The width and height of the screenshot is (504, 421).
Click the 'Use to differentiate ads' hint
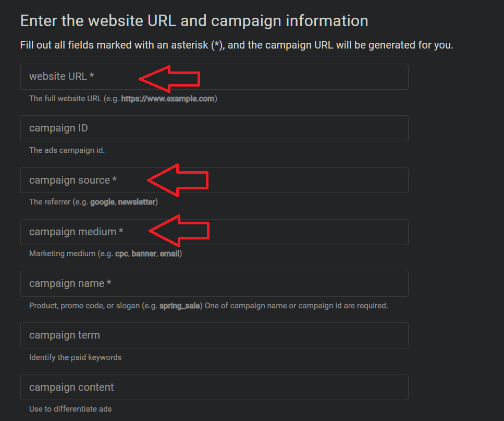70,409
